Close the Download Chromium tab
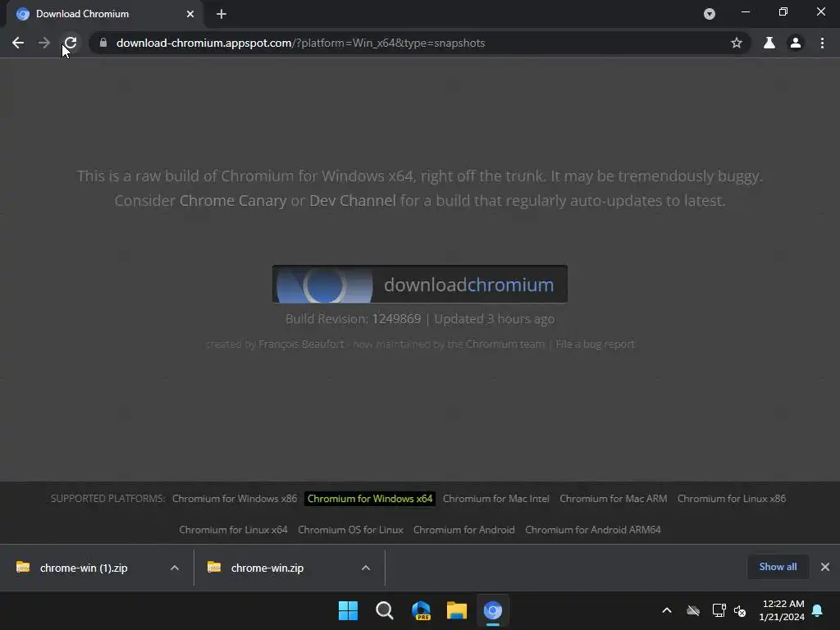Viewport: 840px width, 630px height. 190,14
